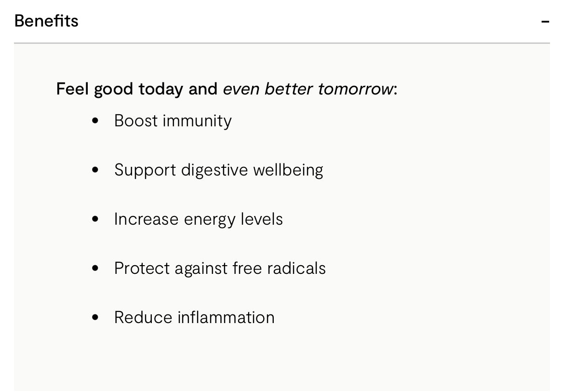The image size is (564, 392).
Task: Click the bullet beside Protect against free radicals
Action: 95,268
